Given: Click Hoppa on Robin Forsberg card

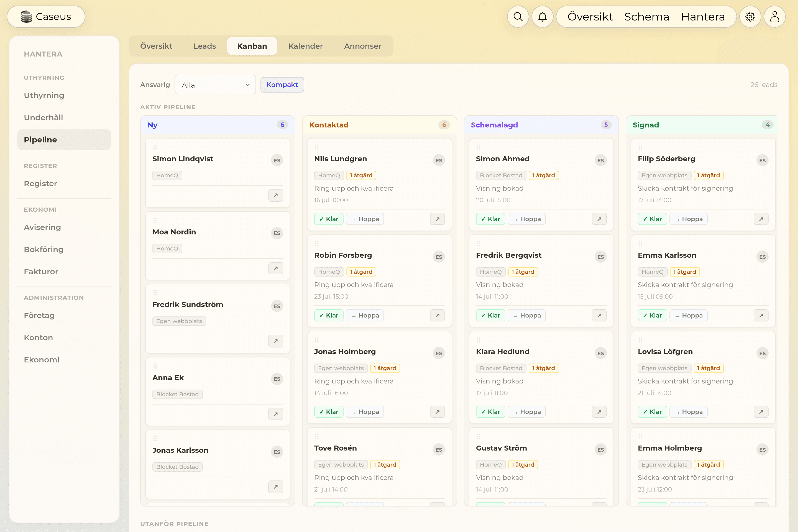Looking at the screenshot, I should click(x=365, y=315).
